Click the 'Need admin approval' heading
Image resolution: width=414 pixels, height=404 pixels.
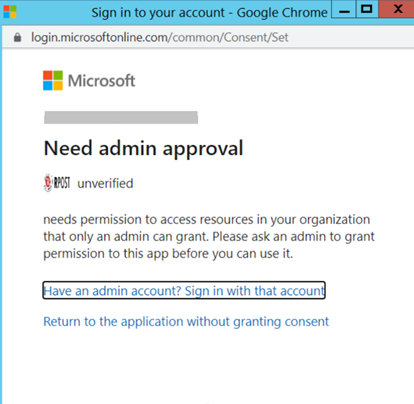click(143, 149)
